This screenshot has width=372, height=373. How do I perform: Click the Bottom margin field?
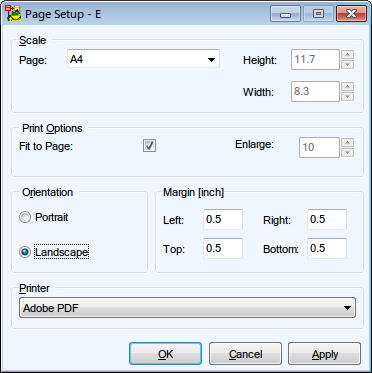click(327, 248)
